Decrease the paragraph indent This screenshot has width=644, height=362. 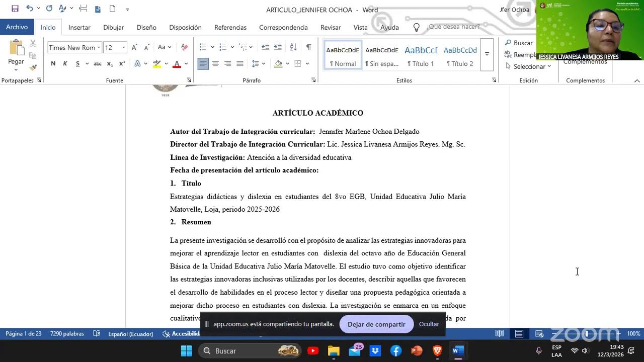coord(265,47)
